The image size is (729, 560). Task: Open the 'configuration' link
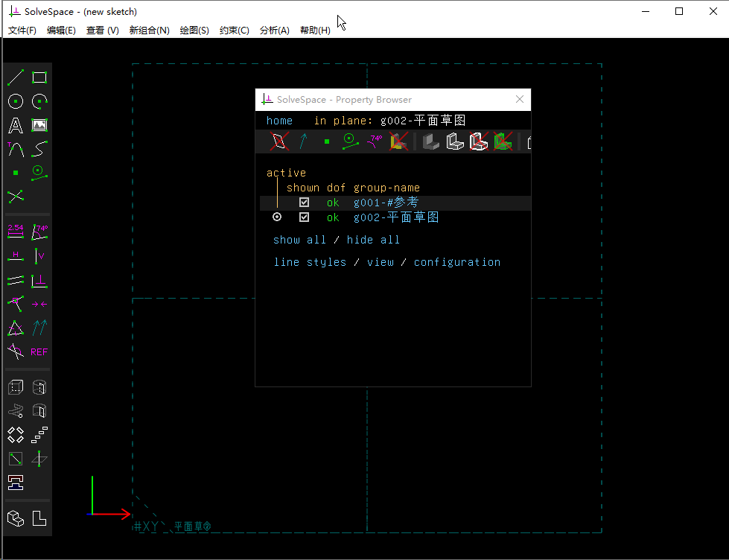click(x=456, y=262)
